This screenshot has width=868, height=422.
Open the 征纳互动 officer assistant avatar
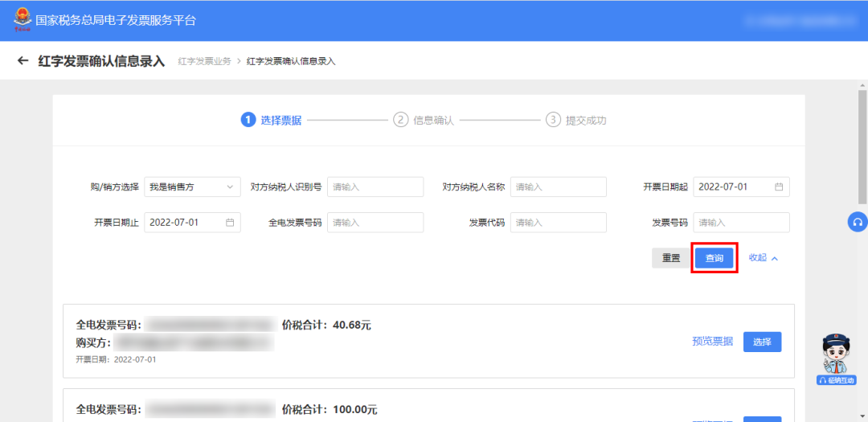(x=836, y=358)
